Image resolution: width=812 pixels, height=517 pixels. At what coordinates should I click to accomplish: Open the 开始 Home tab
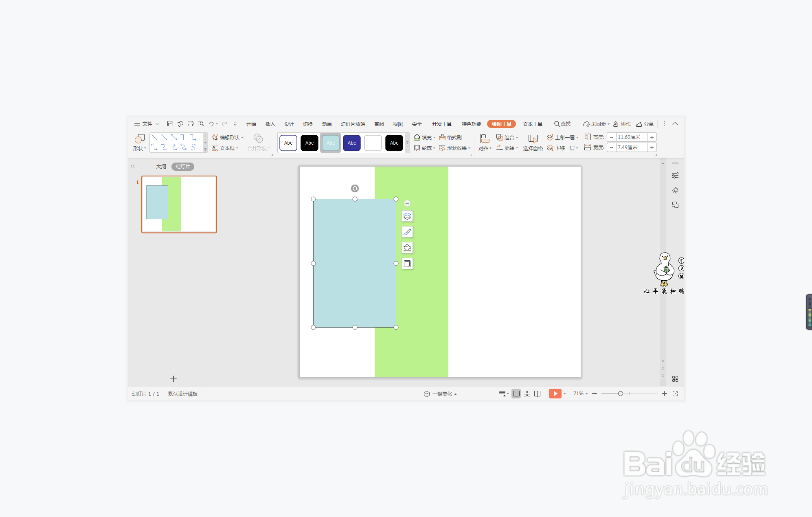(251, 124)
